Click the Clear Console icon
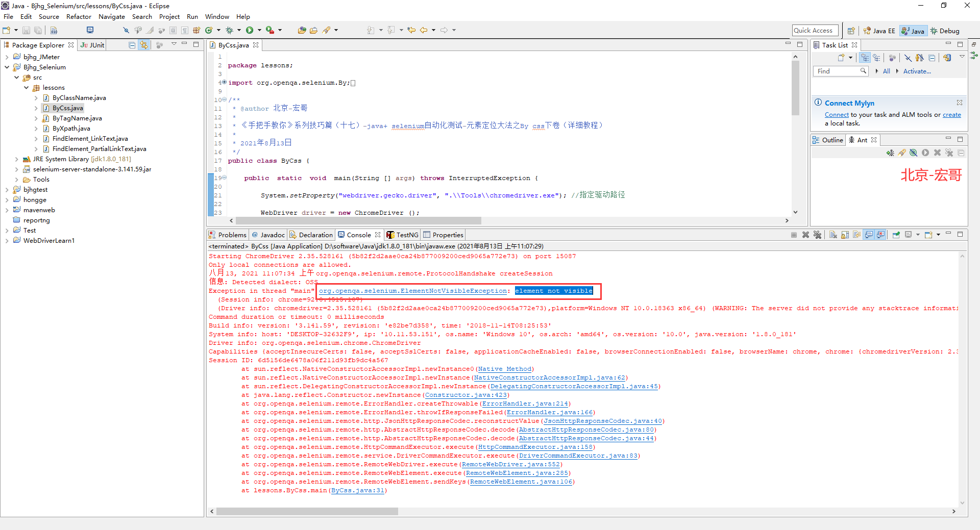 click(833, 235)
